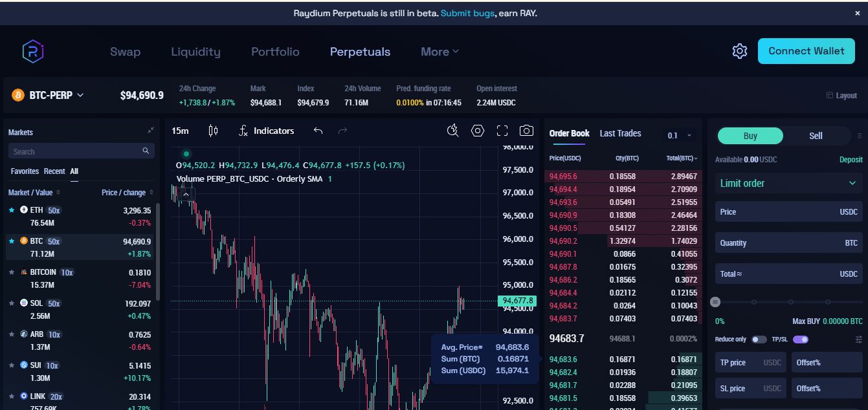Unfavorite ETH using its star icon
868x410 pixels.
point(12,210)
